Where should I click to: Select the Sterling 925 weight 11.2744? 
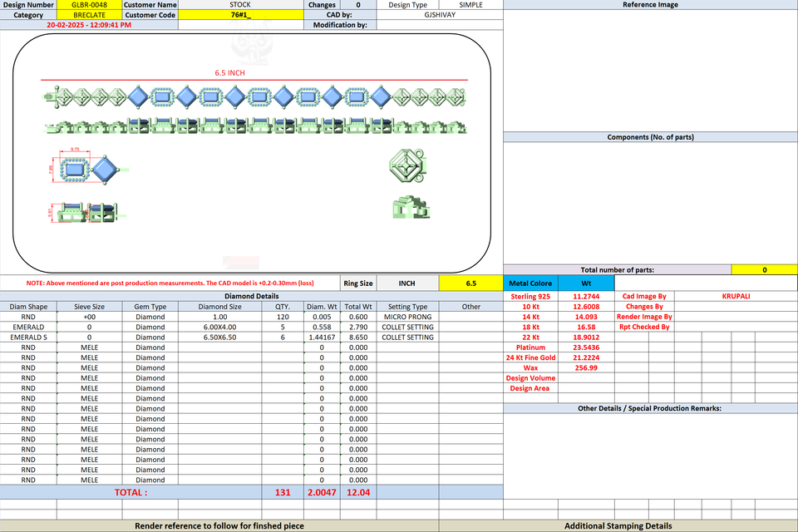586,296
